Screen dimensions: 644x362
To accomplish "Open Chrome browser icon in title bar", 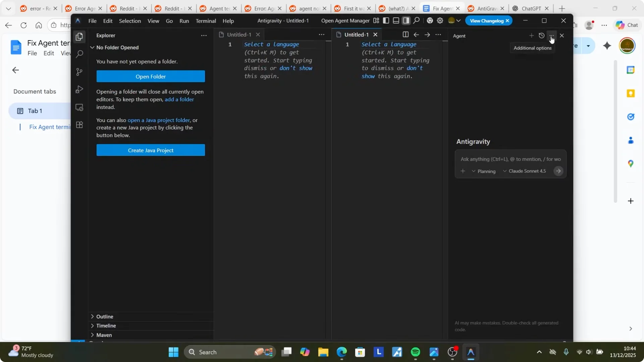I will tap(430, 21).
